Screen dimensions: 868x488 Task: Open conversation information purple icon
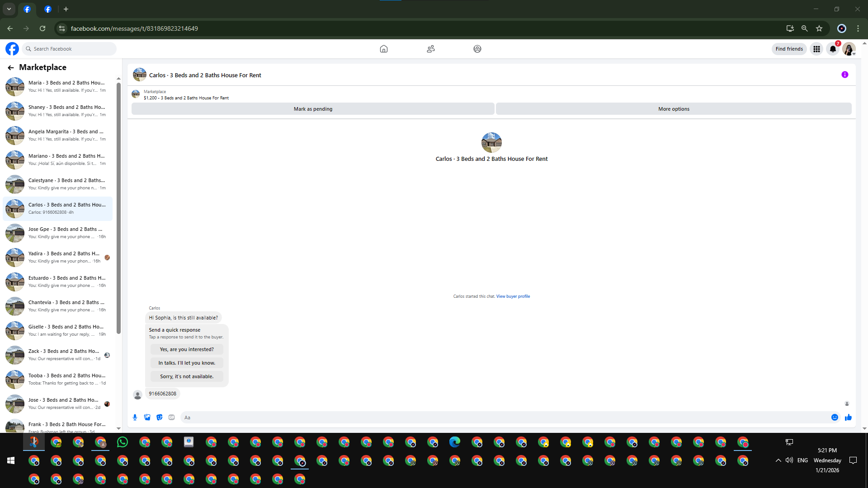(844, 75)
